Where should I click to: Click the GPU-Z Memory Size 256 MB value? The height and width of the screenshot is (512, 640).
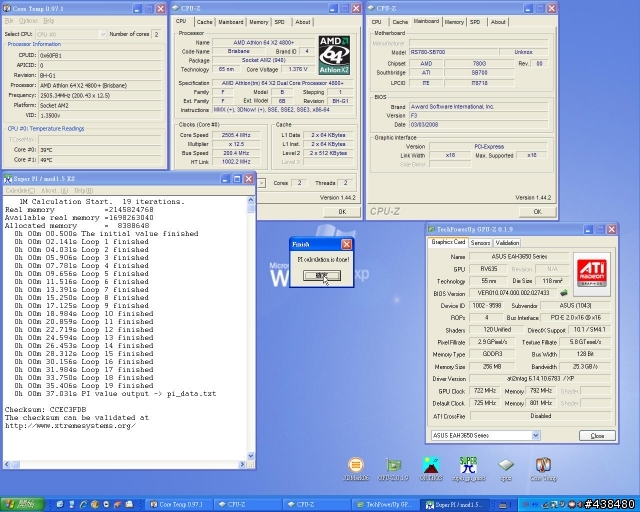pyautogui.click(x=492, y=367)
